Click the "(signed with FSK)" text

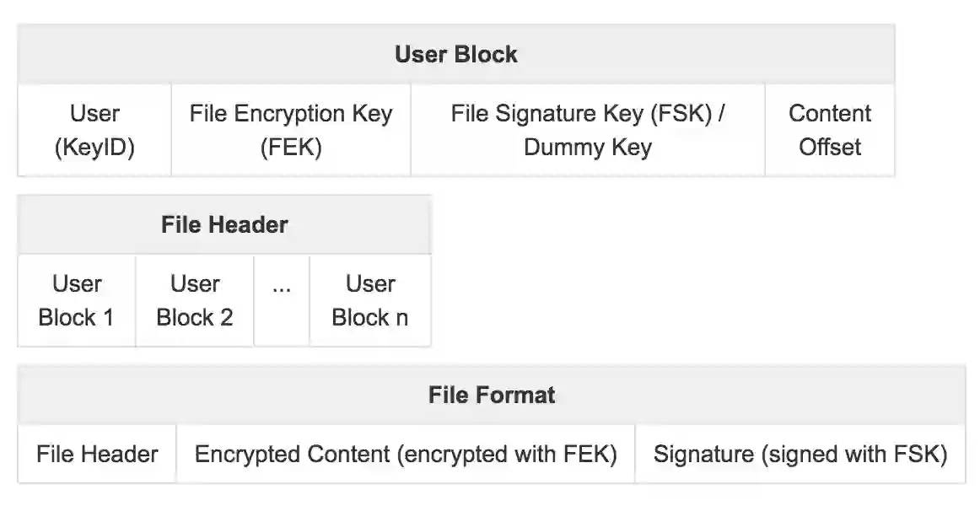(853, 455)
